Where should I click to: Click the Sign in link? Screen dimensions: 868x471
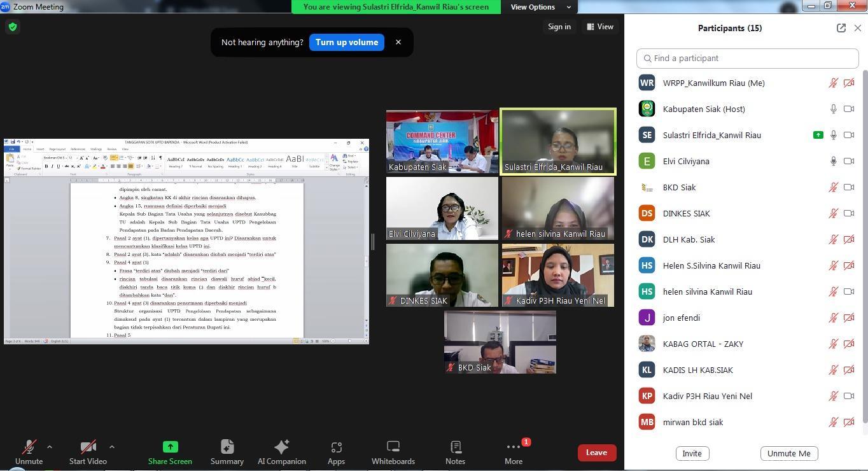[559, 27]
